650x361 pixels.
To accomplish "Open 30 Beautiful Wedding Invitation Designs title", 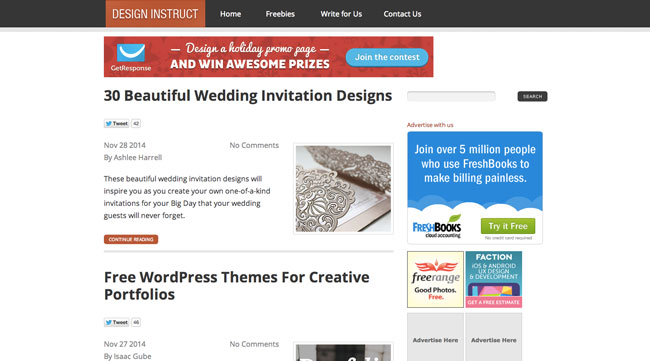I will click(x=248, y=96).
